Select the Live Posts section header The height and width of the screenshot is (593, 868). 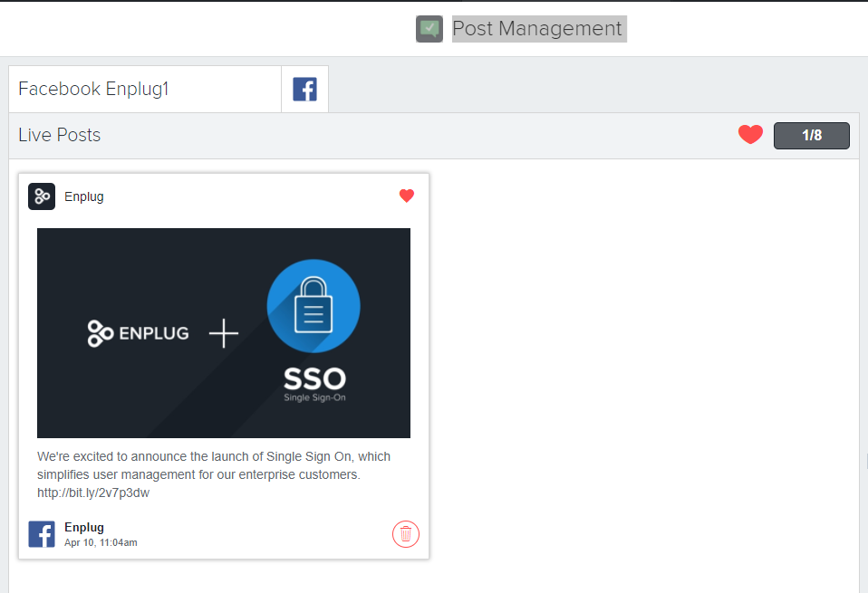pyautogui.click(x=59, y=134)
